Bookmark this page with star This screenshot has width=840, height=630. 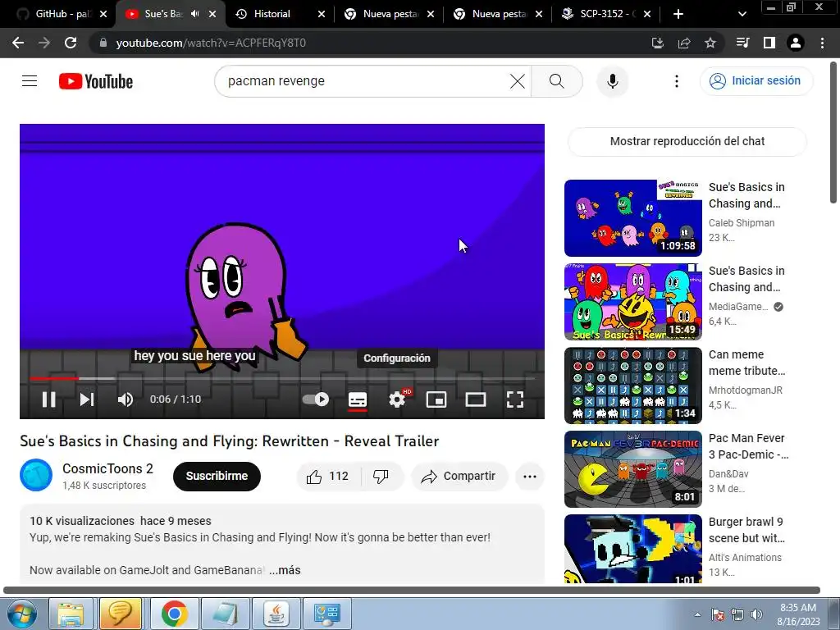710,43
